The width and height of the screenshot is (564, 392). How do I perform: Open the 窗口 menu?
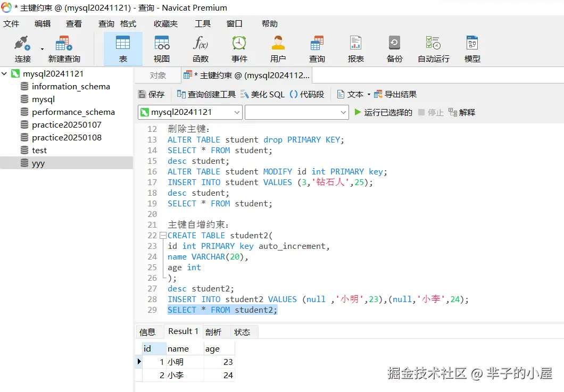[234, 24]
